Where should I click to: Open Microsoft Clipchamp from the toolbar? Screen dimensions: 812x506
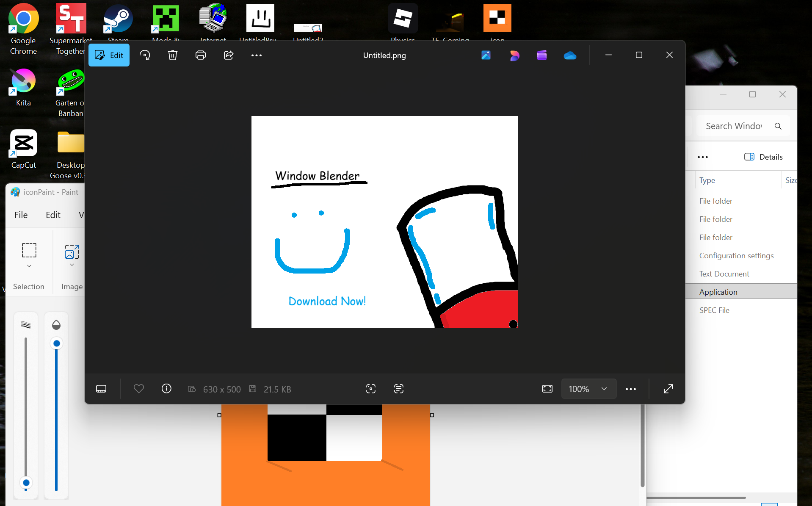(542, 55)
